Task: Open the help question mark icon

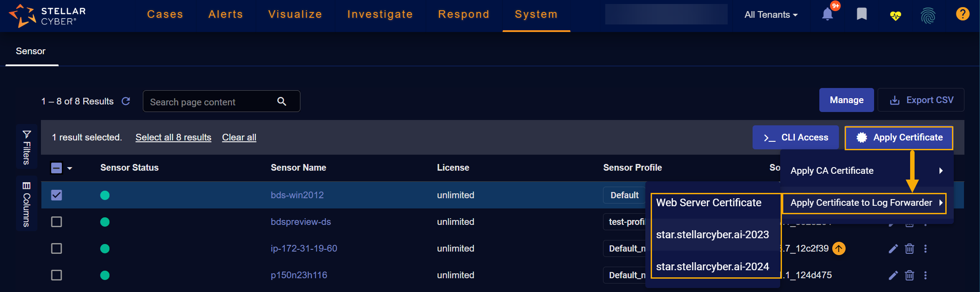Action: 962,14
